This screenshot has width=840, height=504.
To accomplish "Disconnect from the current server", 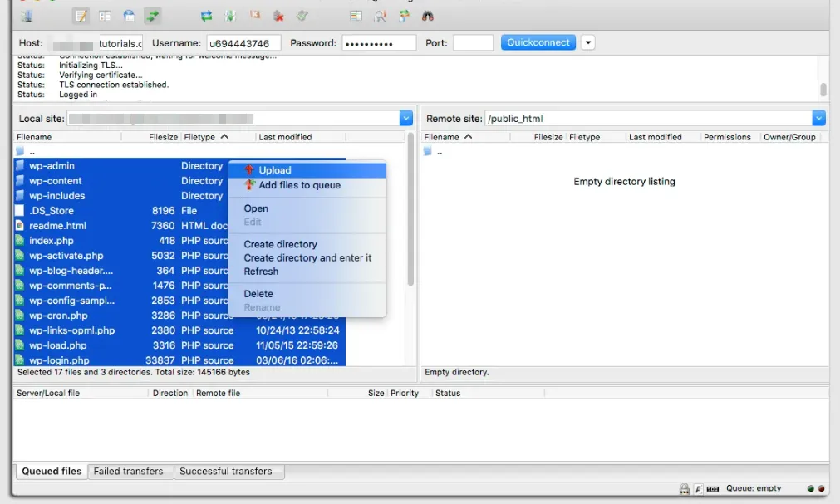I will pyautogui.click(x=278, y=16).
